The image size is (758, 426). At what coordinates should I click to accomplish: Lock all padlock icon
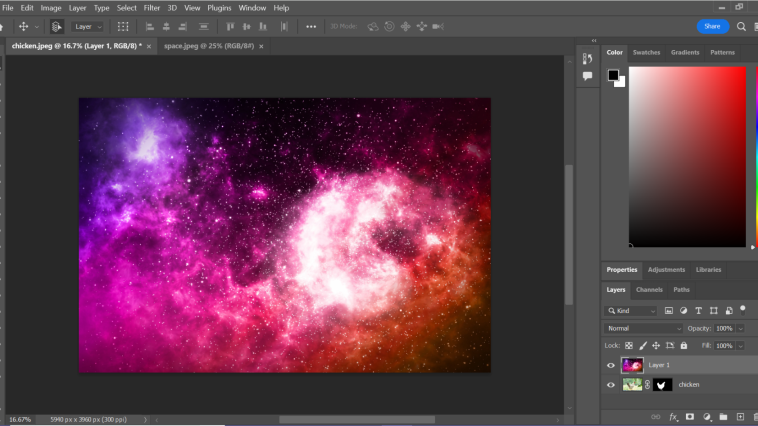[684, 346]
